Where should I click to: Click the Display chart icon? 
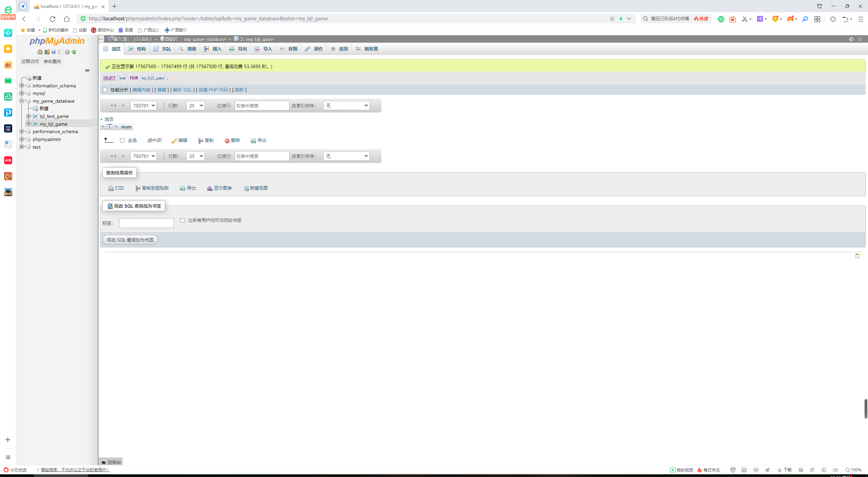click(x=210, y=188)
